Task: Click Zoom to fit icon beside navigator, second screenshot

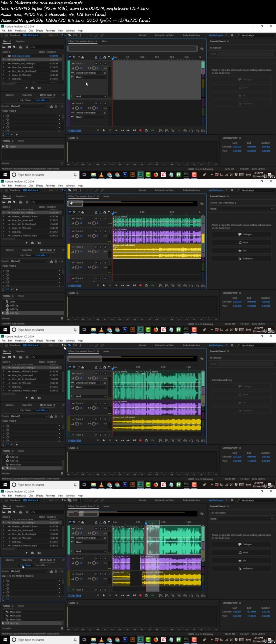Action: pyautogui.click(x=202, y=204)
